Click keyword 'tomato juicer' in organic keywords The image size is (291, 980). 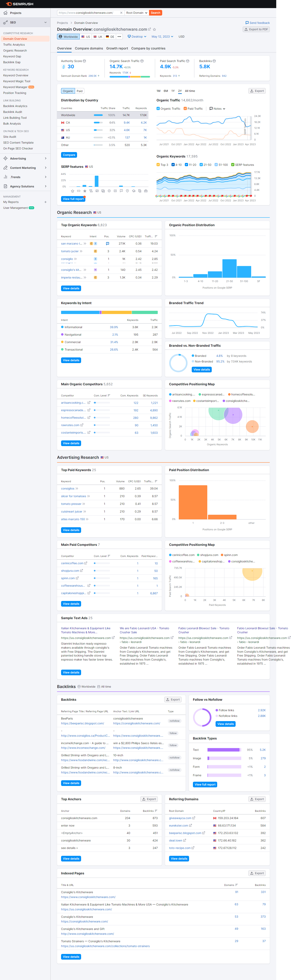pyautogui.click(x=70, y=251)
